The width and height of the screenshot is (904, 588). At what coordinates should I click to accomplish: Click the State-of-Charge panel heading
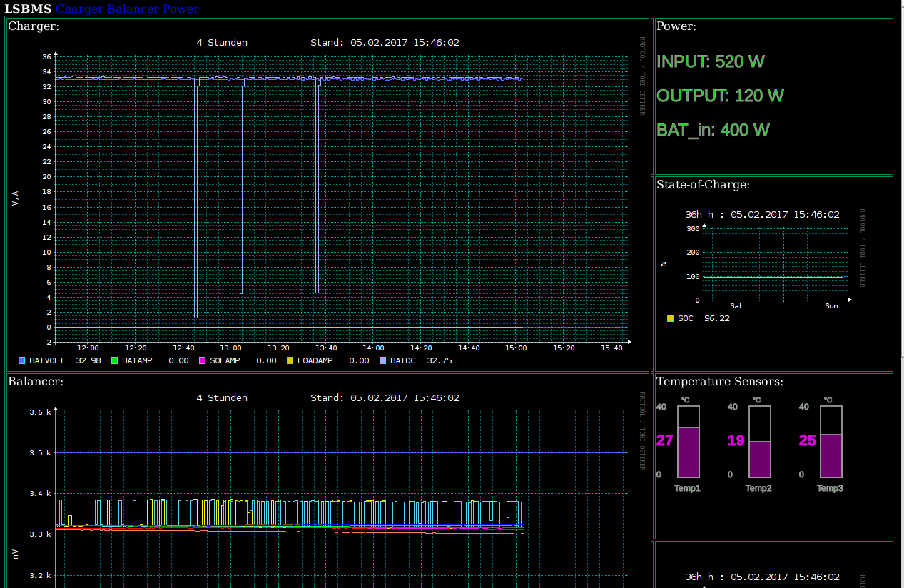[703, 185]
